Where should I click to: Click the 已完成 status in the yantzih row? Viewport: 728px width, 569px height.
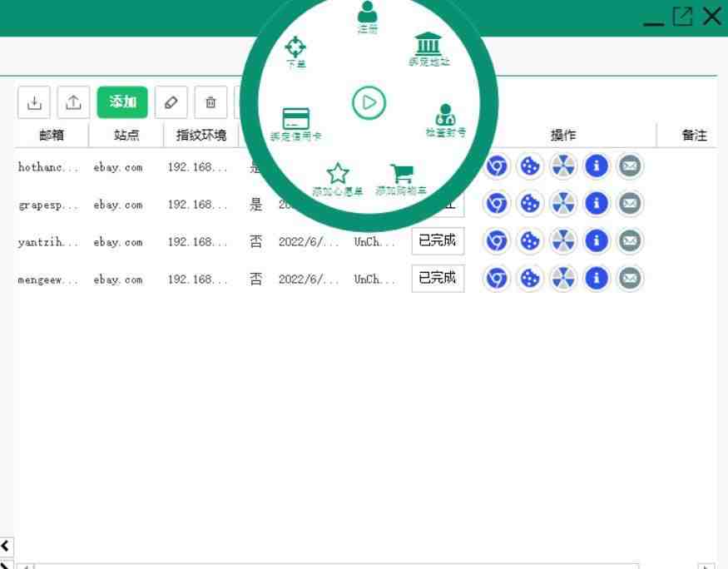click(x=438, y=240)
